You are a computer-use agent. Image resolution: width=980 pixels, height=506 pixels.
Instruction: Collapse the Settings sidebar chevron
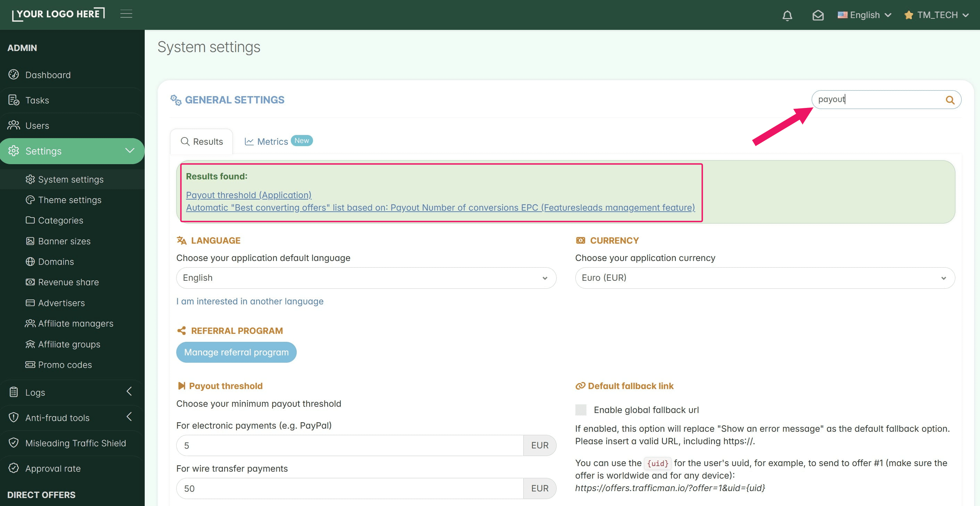[130, 150]
